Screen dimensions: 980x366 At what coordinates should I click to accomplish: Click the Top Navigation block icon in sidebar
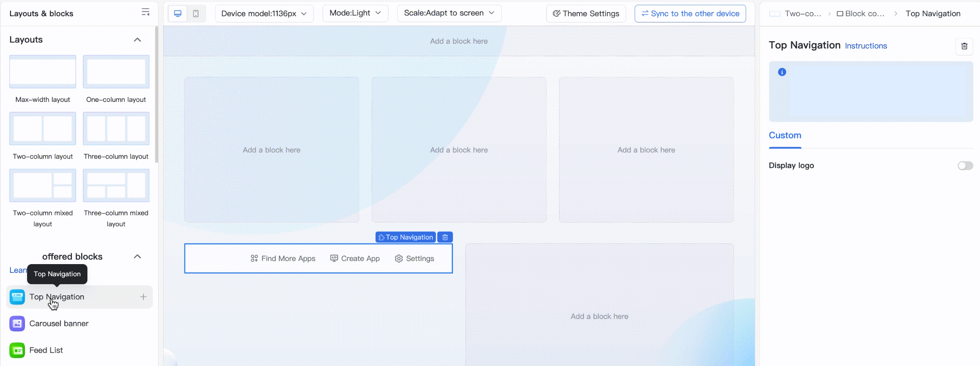click(17, 297)
